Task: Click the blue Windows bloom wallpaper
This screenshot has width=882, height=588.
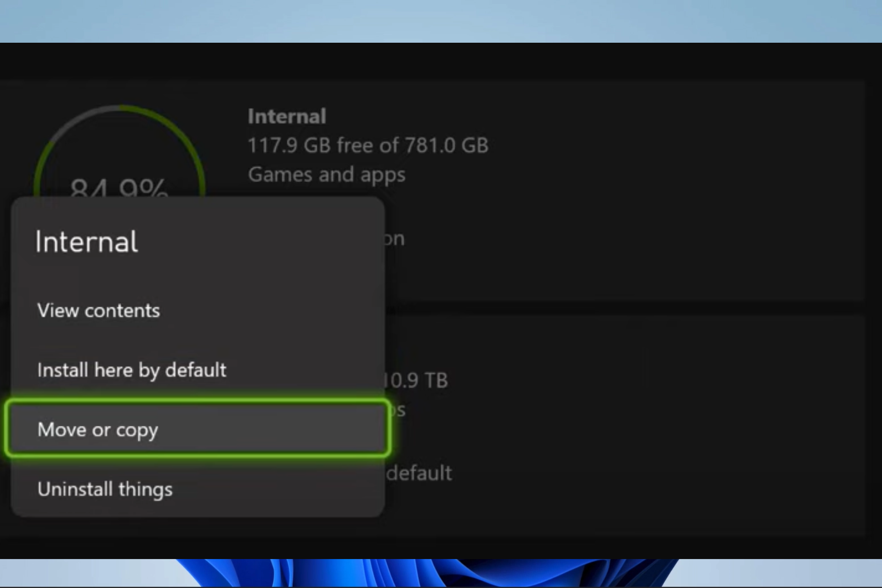Action: point(427,572)
